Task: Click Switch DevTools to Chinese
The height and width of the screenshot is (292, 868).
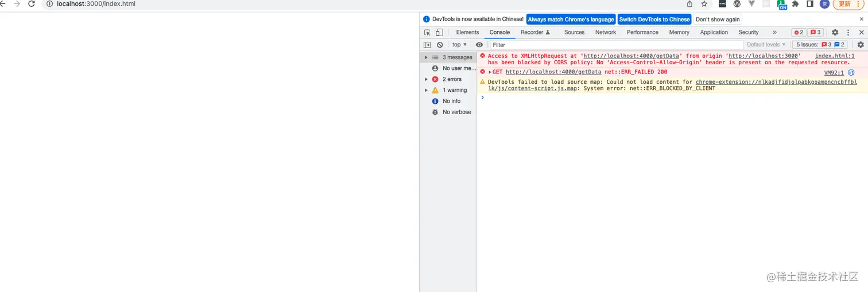Action: coord(654,20)
